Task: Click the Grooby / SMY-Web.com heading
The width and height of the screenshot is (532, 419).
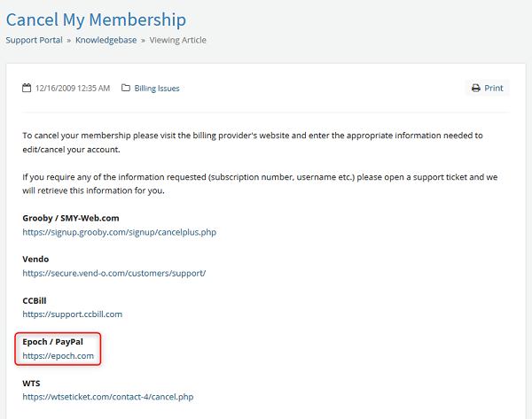Action: coord(71,218)
